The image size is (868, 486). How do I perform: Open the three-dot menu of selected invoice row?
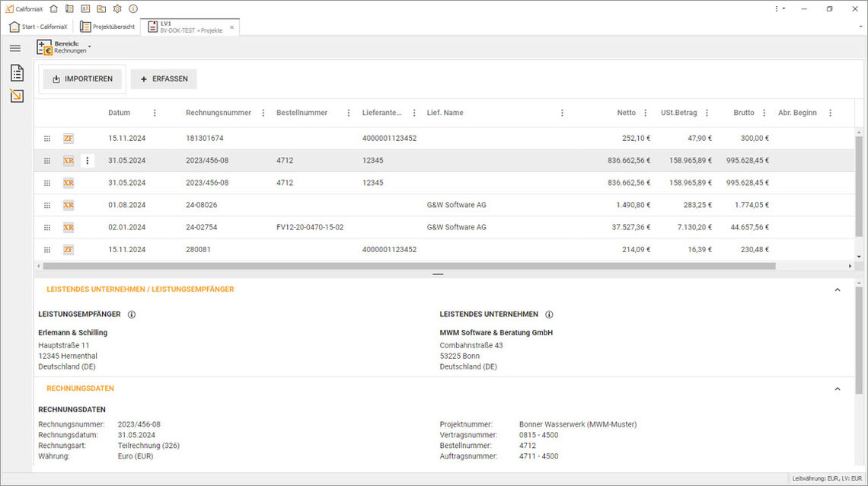click(87, 161)
